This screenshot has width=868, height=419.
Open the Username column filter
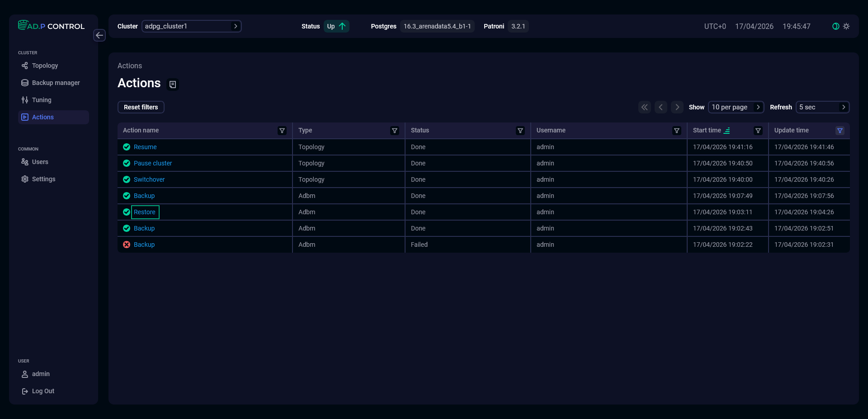pyautogui.click(x=677, y=131)
